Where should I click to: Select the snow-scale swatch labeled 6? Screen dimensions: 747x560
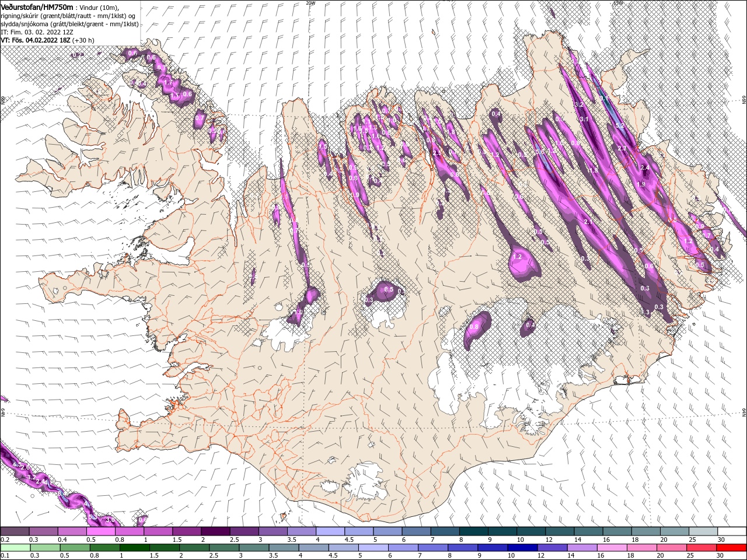click(x=416, y=531)
